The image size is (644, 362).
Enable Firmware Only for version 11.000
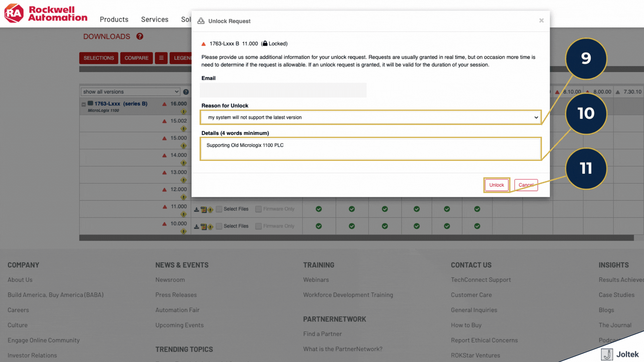tap(258, 209)
